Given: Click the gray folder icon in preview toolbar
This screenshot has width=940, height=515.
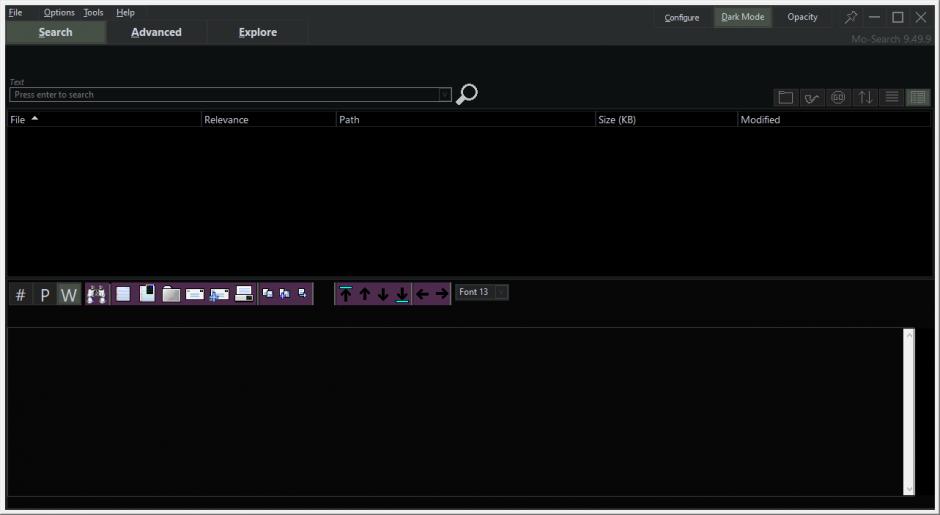Looking at the screenshot, I should pyautogui.click(x=171, y=294).
